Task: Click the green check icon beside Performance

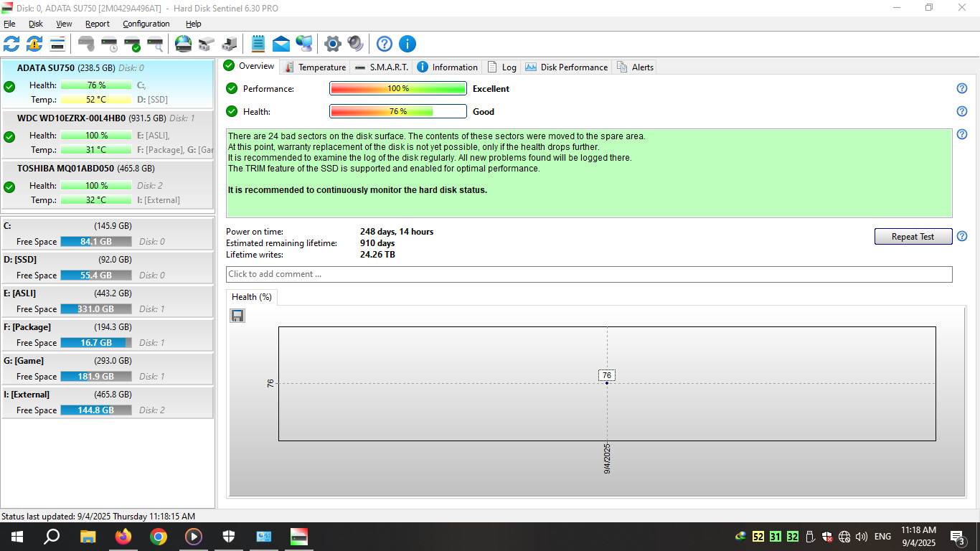Action: click(x=232, y=89)
